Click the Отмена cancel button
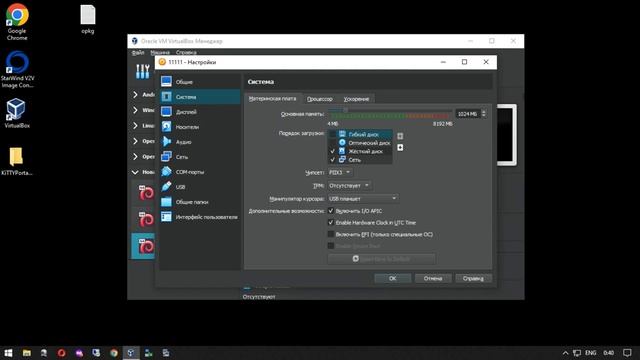Screen dimensions: 640x360 [433, 278]
